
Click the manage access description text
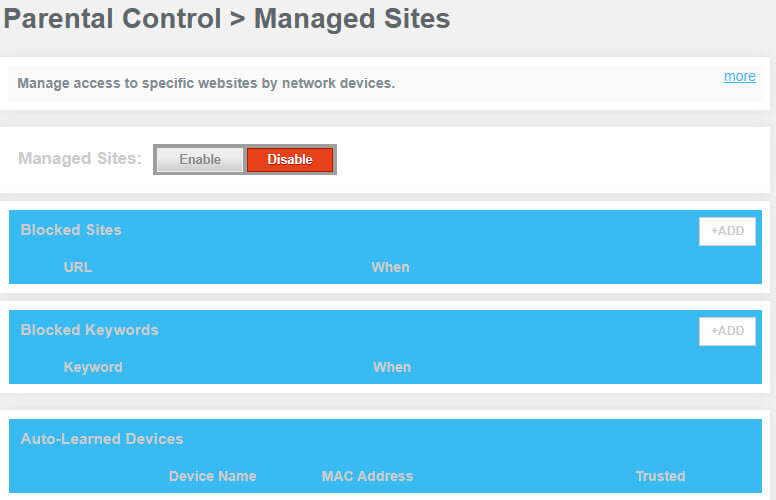[206, 83]
